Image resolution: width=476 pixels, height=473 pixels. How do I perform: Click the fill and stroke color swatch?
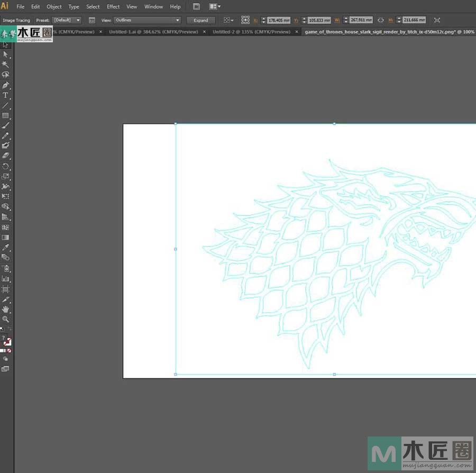[7, 341]
